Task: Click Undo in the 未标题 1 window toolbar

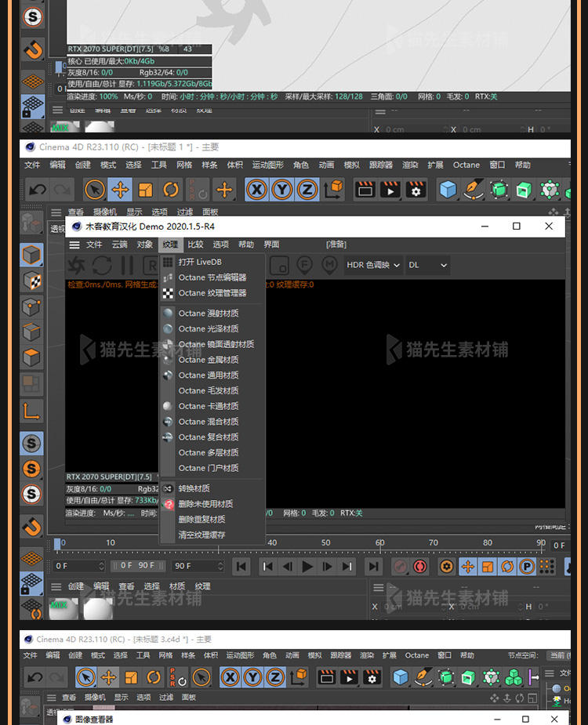Action: point(38,190)
